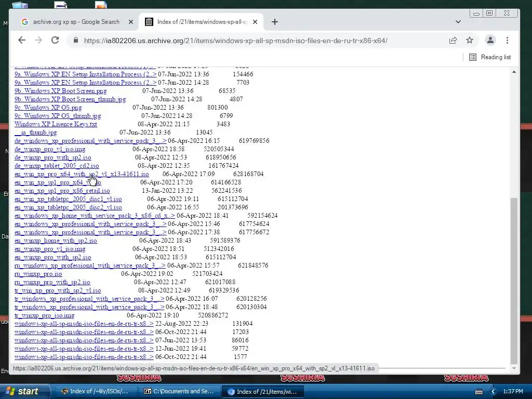Open en_windows_xp_professional link sized 617756672
Image resolution: width=532 pixels, height=399 pixels.
(90, 232)
